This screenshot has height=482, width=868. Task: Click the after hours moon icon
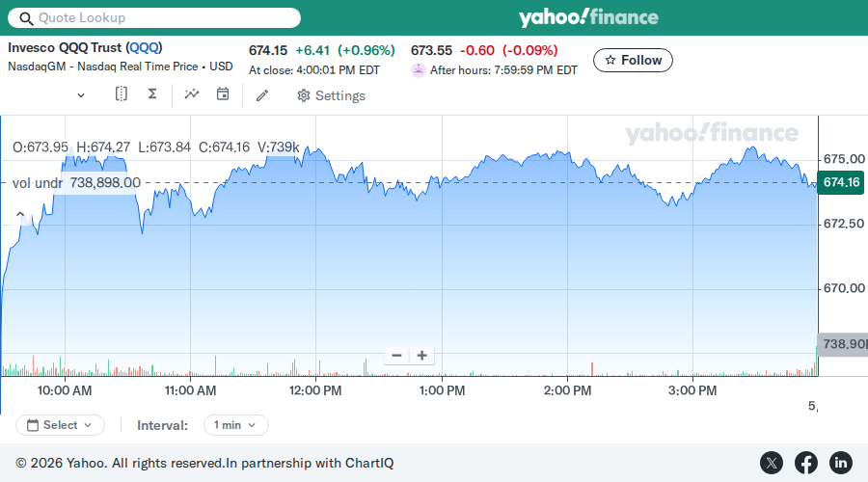418,70
